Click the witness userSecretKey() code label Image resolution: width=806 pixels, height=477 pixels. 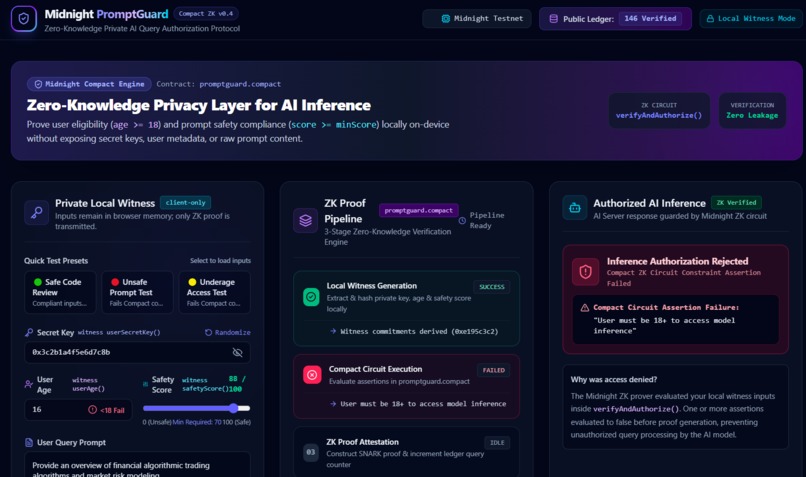(119, 333)
